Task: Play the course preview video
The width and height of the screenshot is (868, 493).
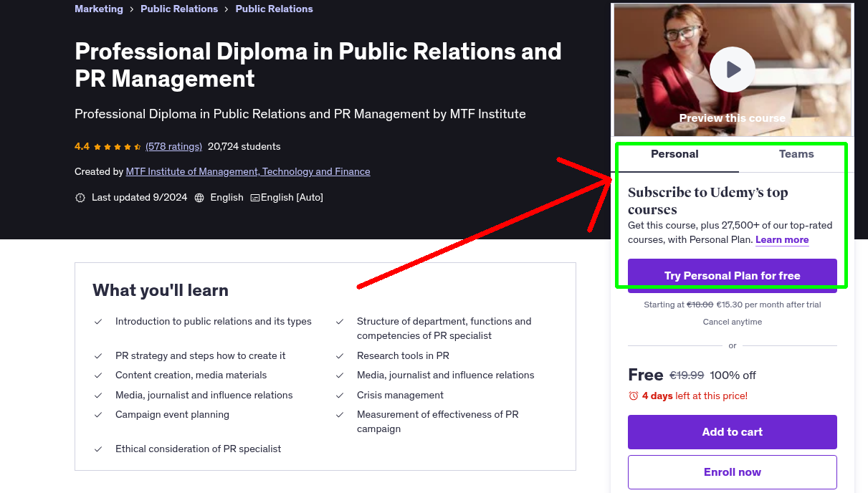Action: click(x=733, y=70)
